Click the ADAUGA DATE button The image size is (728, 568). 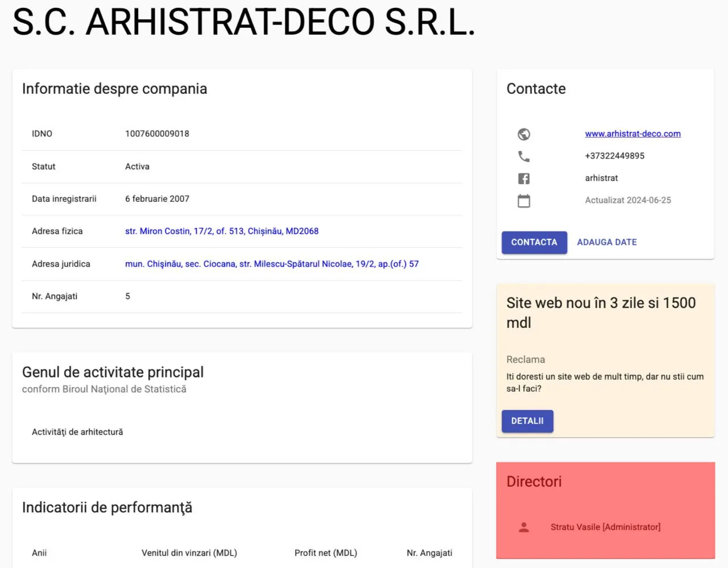coord(607,242)
